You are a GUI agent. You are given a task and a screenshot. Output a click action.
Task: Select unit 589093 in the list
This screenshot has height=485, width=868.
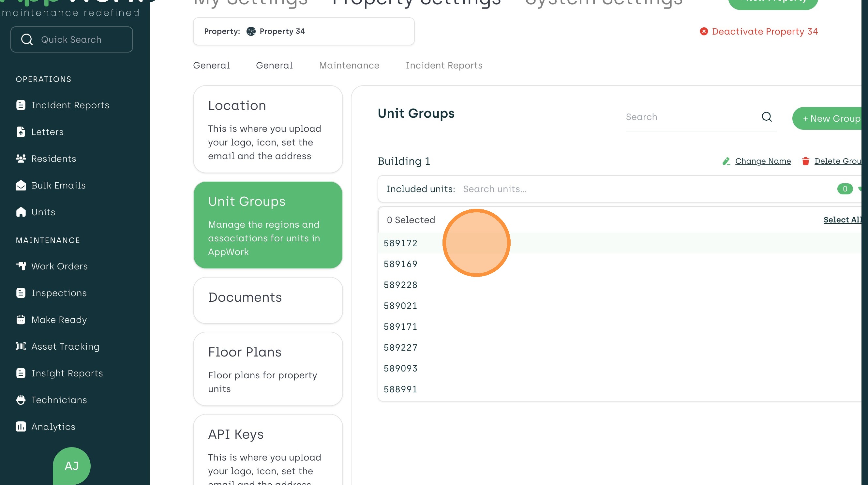coord(400,368)
